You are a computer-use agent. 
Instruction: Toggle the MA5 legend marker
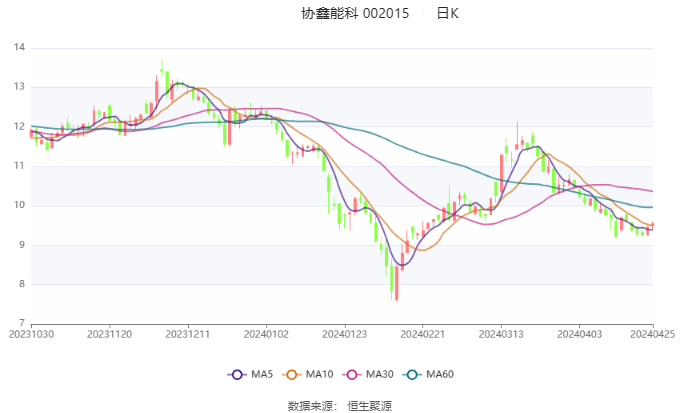pyautogui.click(x=238, y=374)
